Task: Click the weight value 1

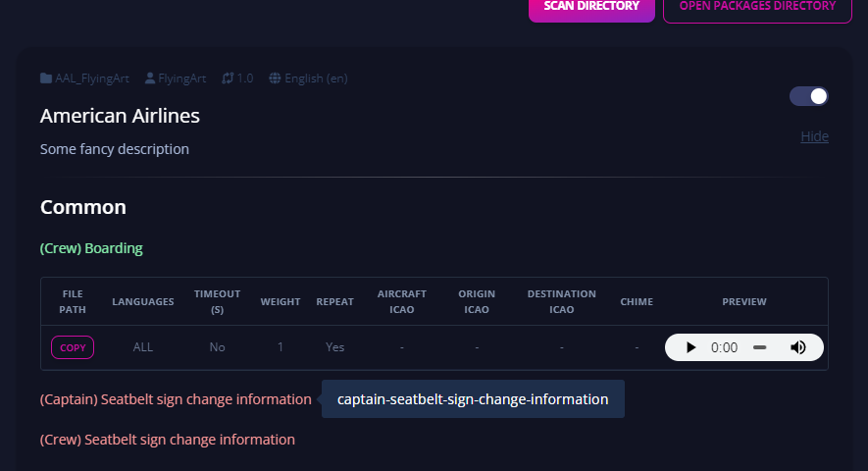Action: click(281, 347)
